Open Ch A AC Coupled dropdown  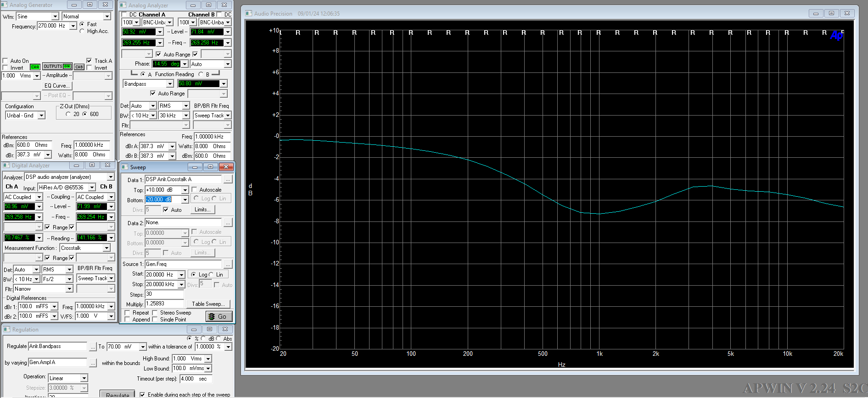pos(39,197)
